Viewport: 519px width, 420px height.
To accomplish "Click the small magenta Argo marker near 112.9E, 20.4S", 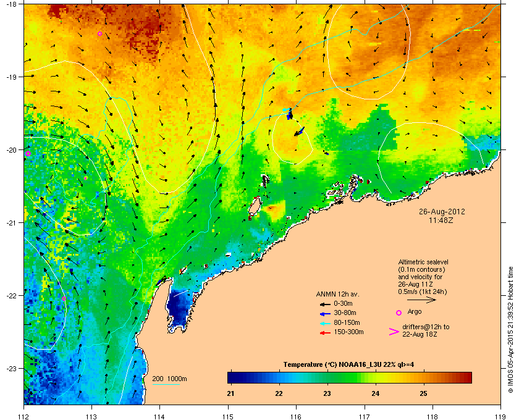I will point(85,178).
